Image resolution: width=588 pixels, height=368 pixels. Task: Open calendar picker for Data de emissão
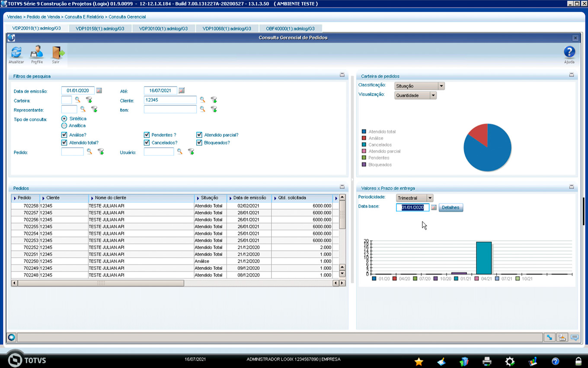click(x=99, y=90)
